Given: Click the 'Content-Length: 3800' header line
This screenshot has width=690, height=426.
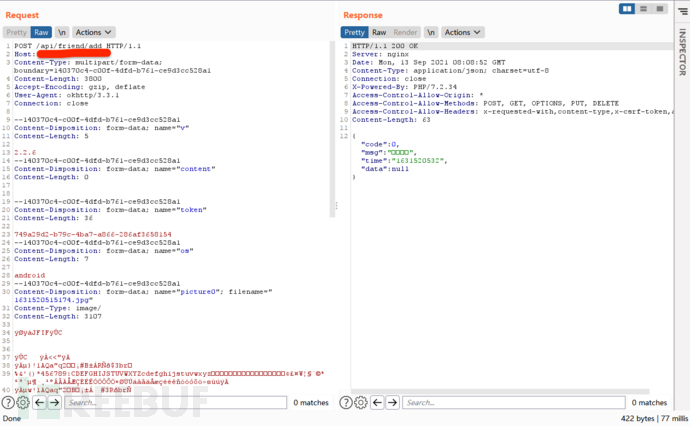Looking at the screenshot, I should tap(58, 79).
